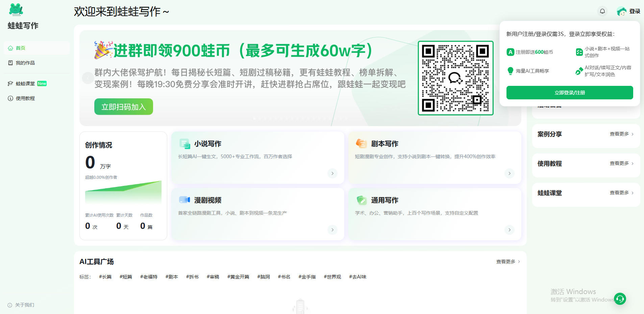
Task: Click the 立即扫码加入 button
Action: click(x=124, y=107)
